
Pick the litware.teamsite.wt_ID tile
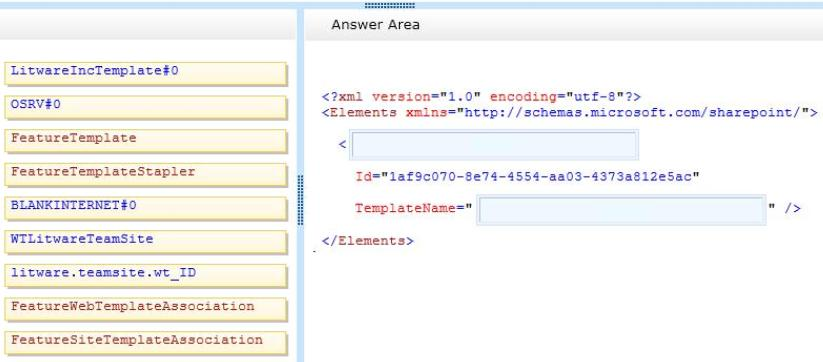pyautogui.click(x=145, y=275)
